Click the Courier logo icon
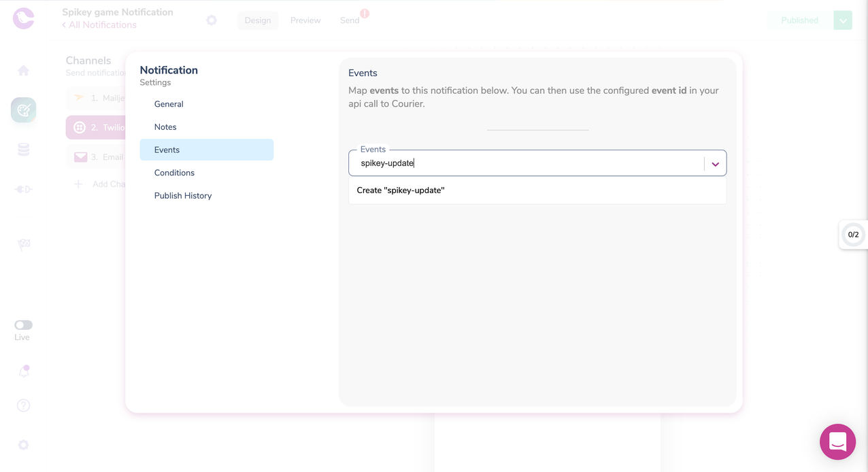Viewport: 868px width, 472px height. tap(23, 18)
